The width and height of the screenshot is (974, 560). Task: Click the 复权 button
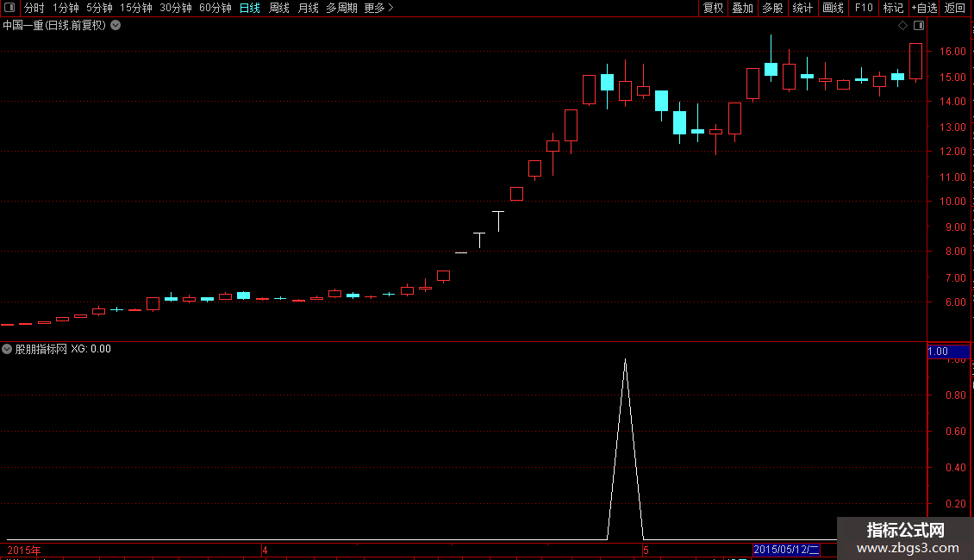(713, 8)
